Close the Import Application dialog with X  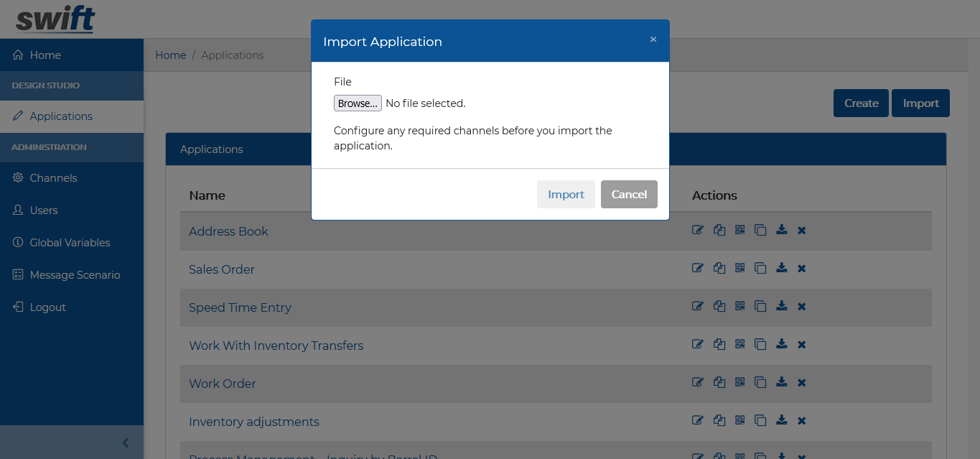click(653, 40)
